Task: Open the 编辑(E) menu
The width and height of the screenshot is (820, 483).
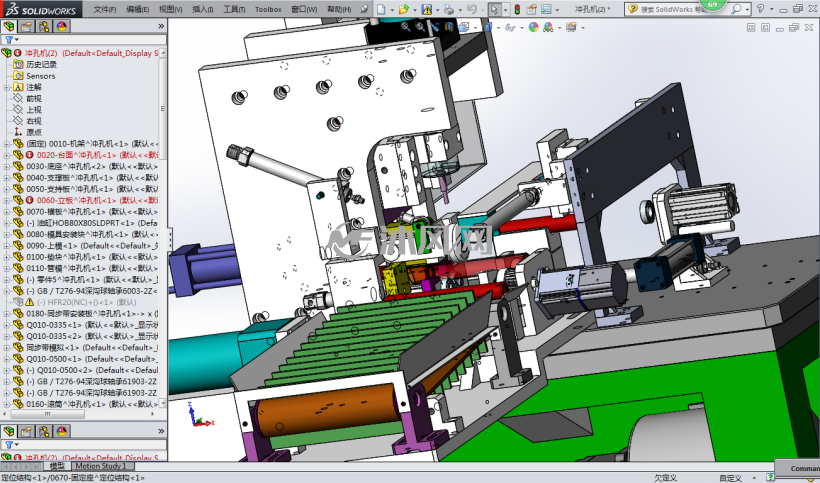Action: [x=138, y=9]
